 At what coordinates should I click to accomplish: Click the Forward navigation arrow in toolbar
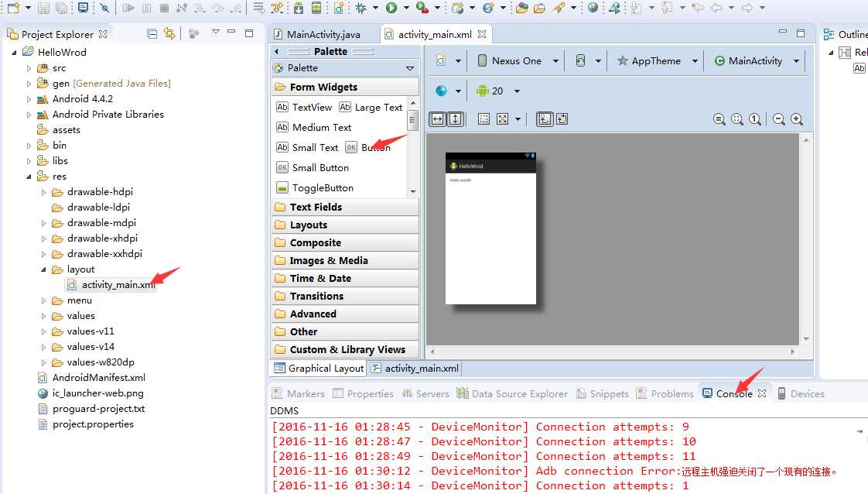tap(747, 8)
